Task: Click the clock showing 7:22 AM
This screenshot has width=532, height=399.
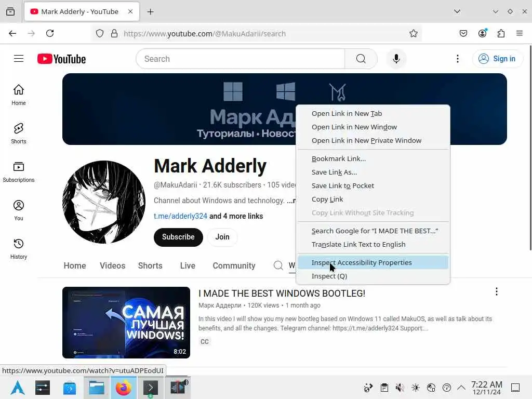Action: pos(486,388)
